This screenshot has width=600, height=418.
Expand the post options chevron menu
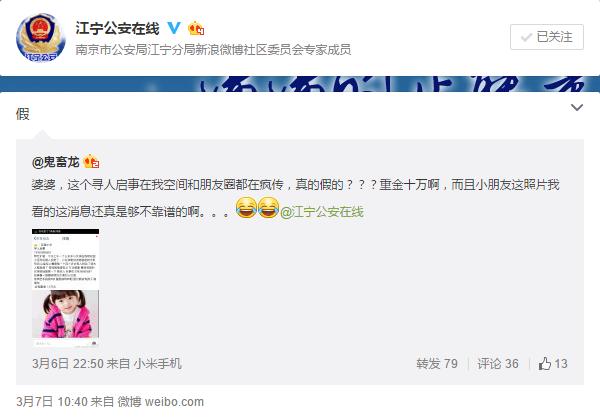pyautogui.click(x=577, y=108)
